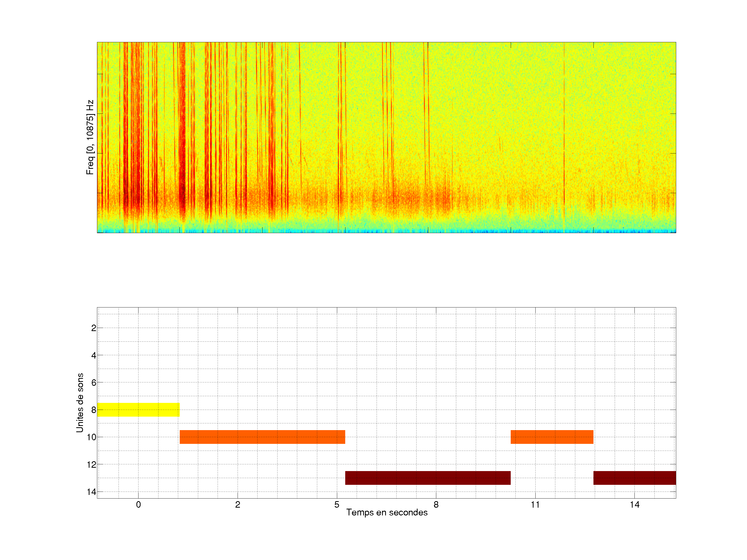Click the short orange bar near 11 seconds
Screen dimensions: 747x560
click(552, 437)
